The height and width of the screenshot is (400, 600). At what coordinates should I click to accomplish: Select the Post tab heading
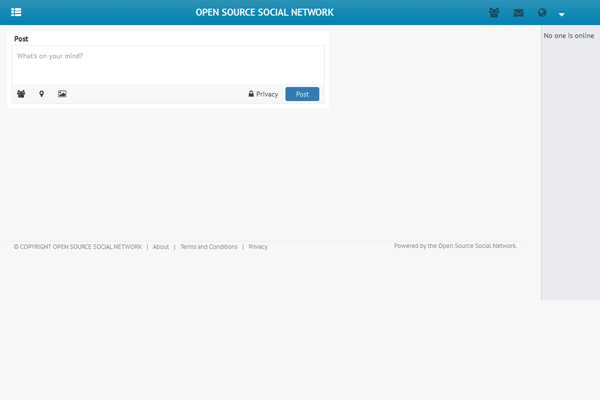pos(21,38)
